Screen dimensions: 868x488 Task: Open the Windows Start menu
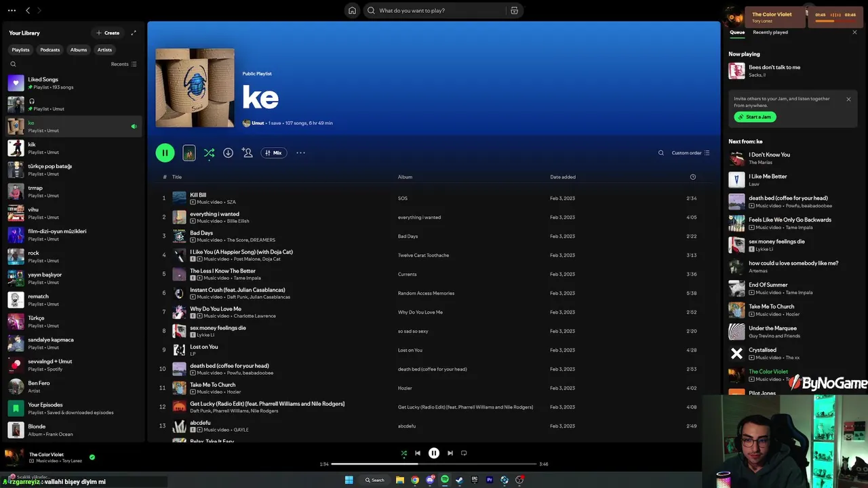349,480
